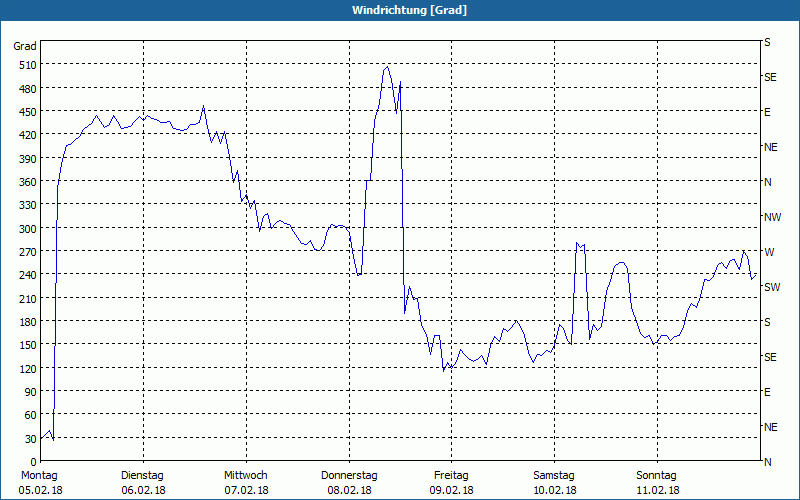Viewport: 800px width, 500px height.
Task: Select the 'Donnerstag' day label
Action: pos(349,476)
